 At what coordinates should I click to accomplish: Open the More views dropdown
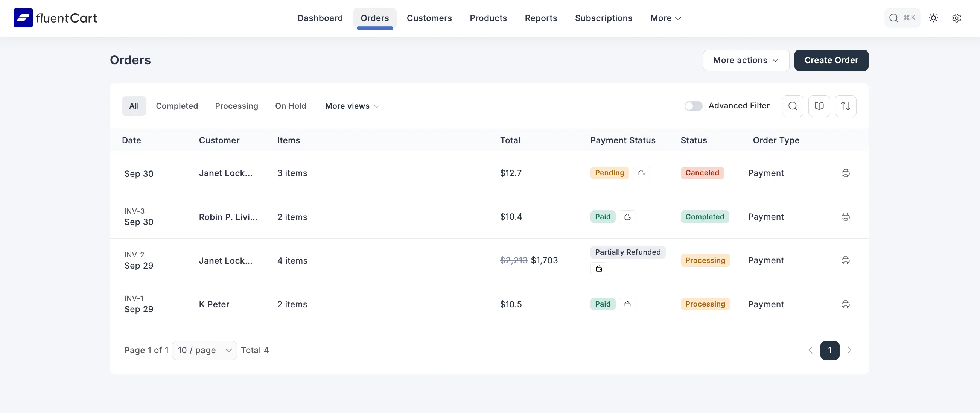351,106
